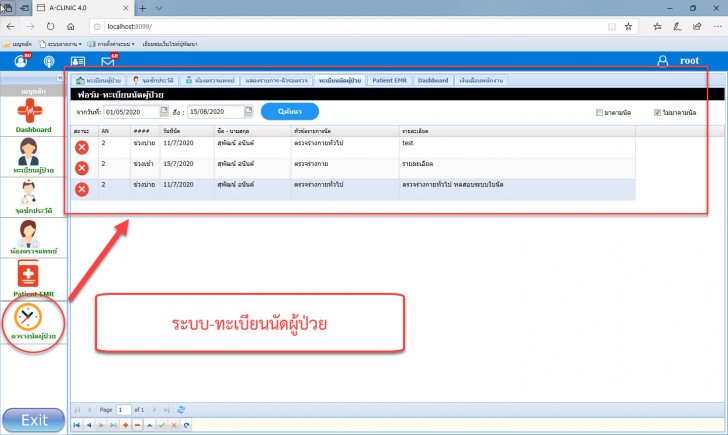Click the Exit button

click(x=33, y=420)
